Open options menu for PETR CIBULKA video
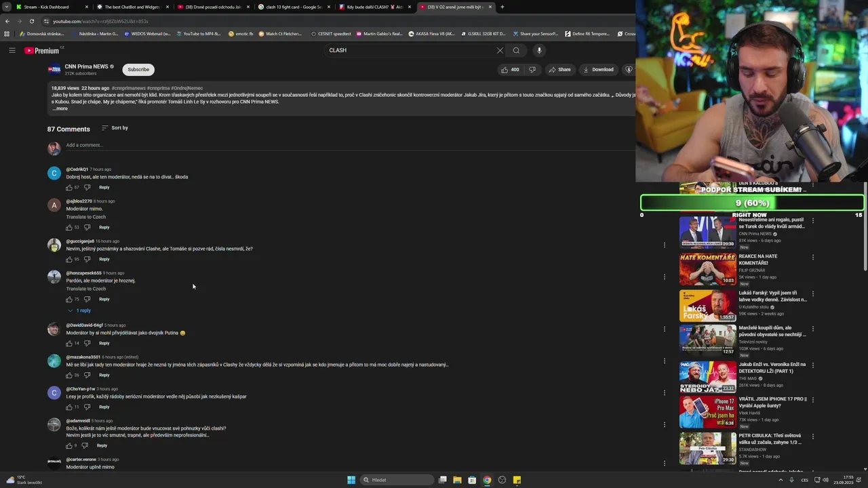Screen dimensions: 868x488 tap(812, 436)
